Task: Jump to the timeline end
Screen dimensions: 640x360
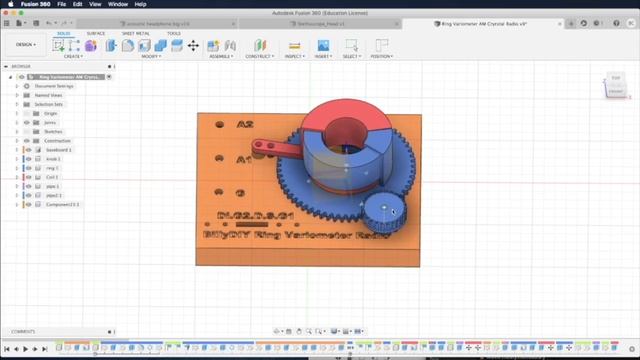Action: pos(45,349)
